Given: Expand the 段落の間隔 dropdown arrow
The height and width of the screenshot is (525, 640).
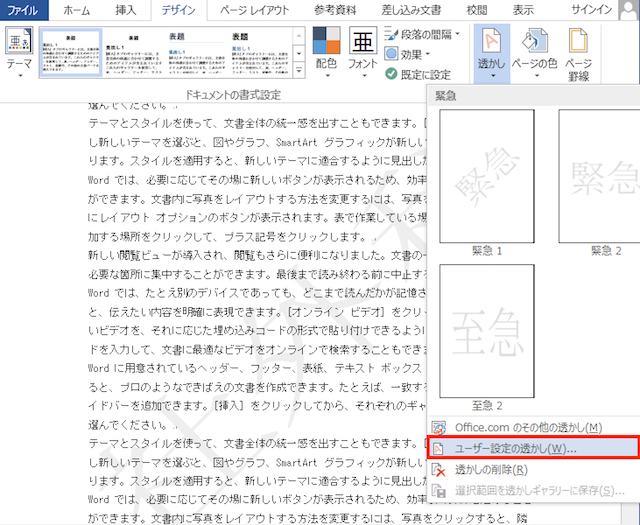Looking at the screenshot, I should coord(457,34).
